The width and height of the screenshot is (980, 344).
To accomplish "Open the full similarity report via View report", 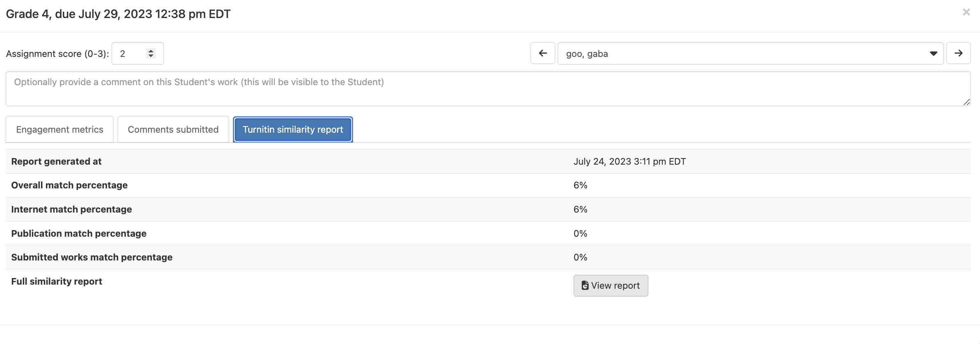I will [x=611, y=285].
